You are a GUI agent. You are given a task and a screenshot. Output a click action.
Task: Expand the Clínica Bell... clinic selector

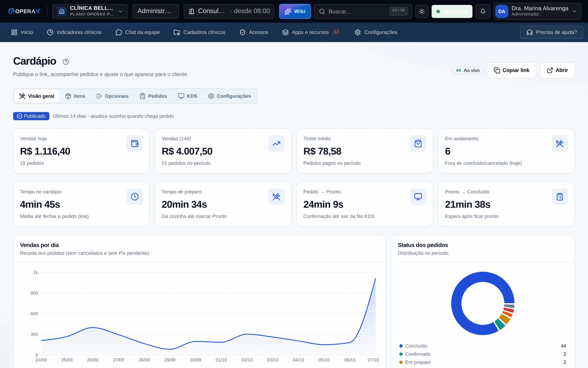(90, 11)
